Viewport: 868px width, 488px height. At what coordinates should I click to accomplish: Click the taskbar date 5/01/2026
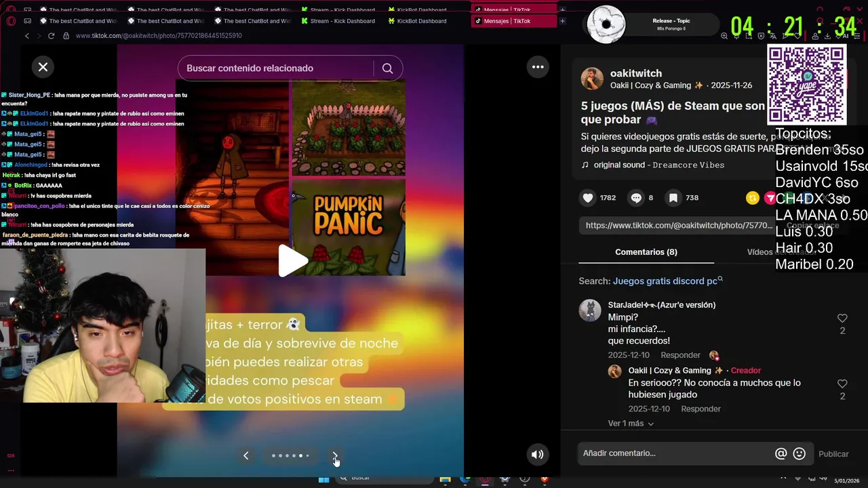(x=846, y=481)
